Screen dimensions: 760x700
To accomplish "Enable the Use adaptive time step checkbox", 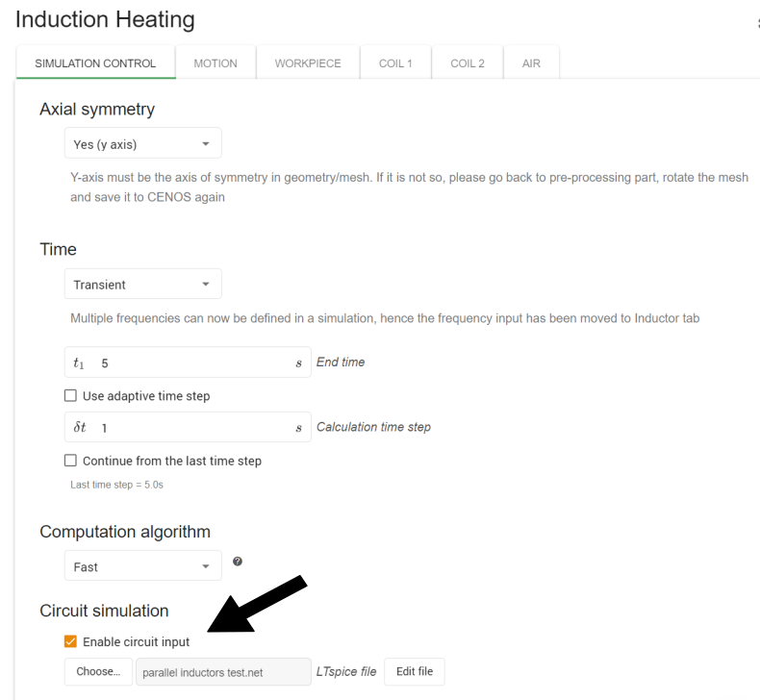I will tap(70, 395).
